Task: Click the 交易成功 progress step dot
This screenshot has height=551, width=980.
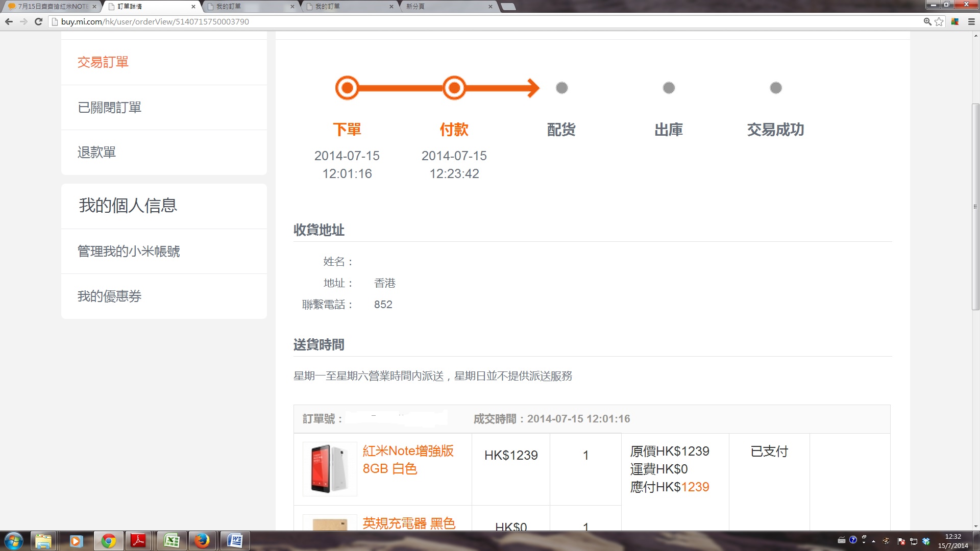Action: coord(776,88)
